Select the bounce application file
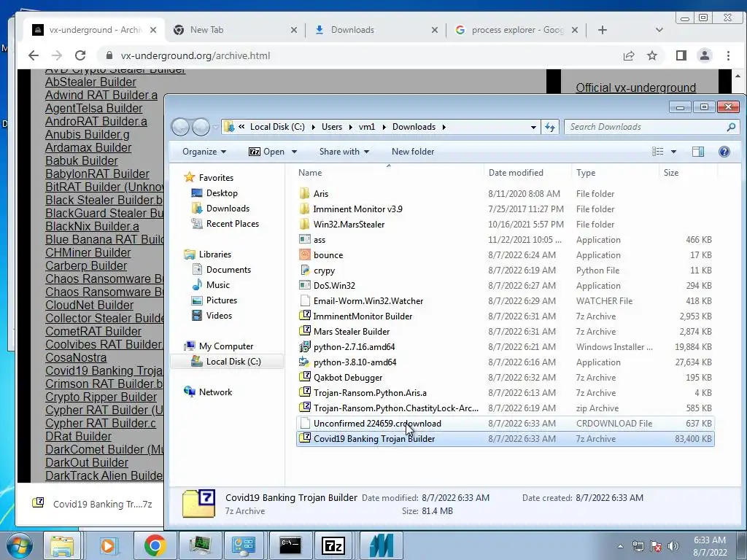Viewport: 747px width, 560px height. coord(328,254)
